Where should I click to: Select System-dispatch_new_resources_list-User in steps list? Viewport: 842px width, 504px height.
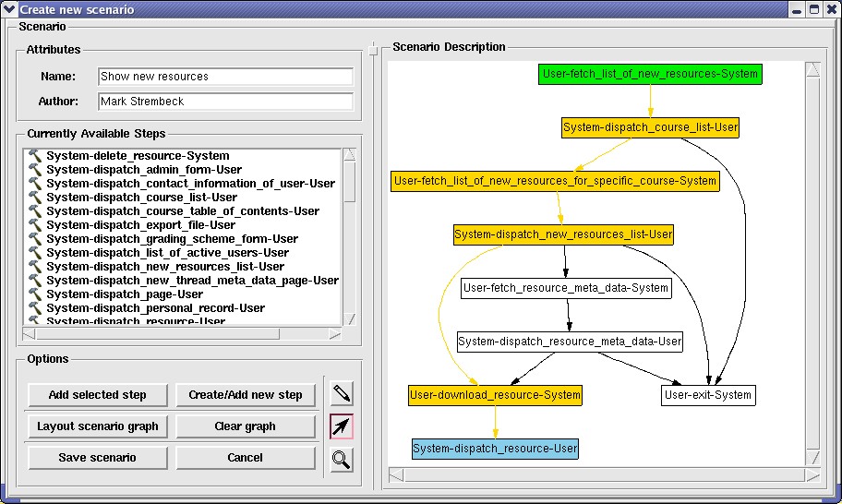pyautogui.click(x=165, y=267)
